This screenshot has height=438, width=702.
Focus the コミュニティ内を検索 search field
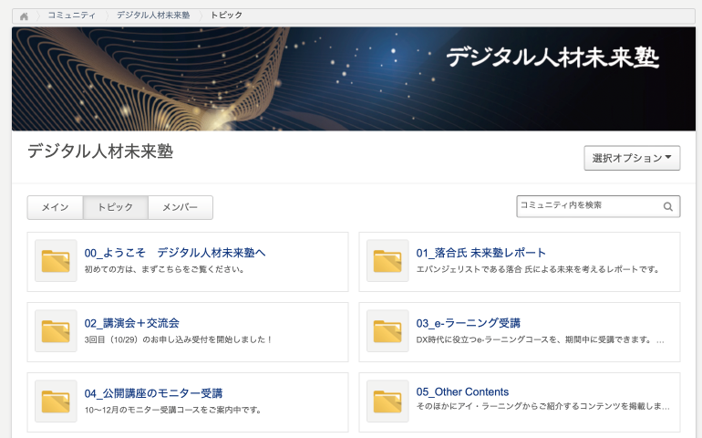click(x=588, y=206)
